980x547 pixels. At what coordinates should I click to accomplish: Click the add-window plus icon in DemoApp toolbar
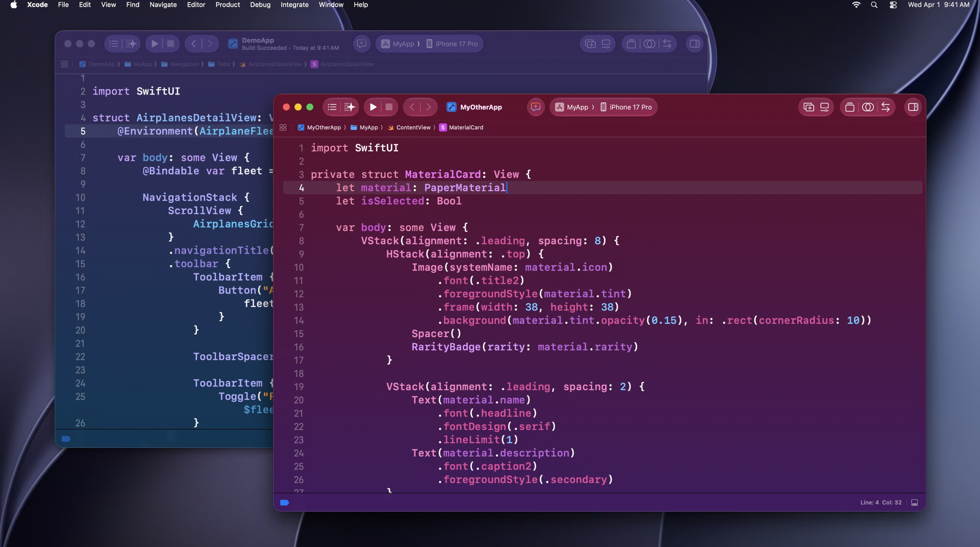[590, 44]
